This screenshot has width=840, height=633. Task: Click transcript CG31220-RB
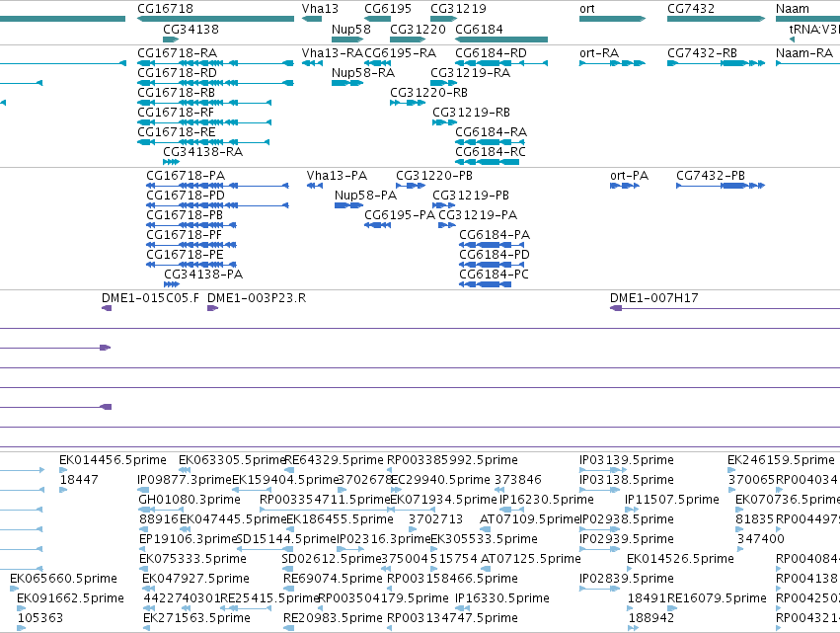pos(428,93)
